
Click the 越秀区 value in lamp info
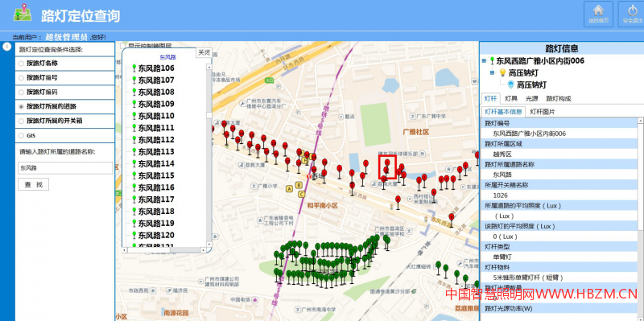tap(502, 154)
